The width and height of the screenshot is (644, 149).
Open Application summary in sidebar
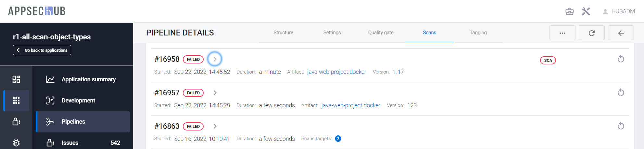coord(88,79)
